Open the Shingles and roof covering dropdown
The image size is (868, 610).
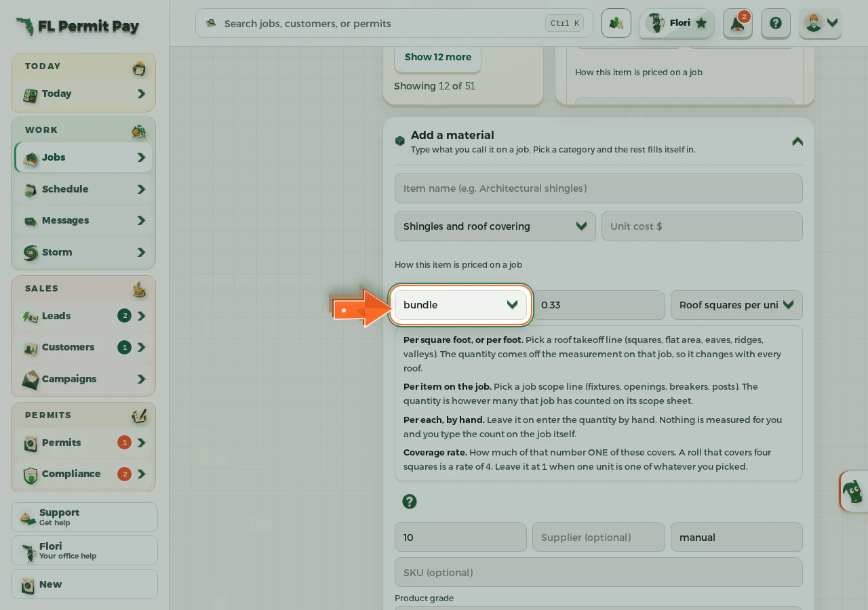click(495, 226)
